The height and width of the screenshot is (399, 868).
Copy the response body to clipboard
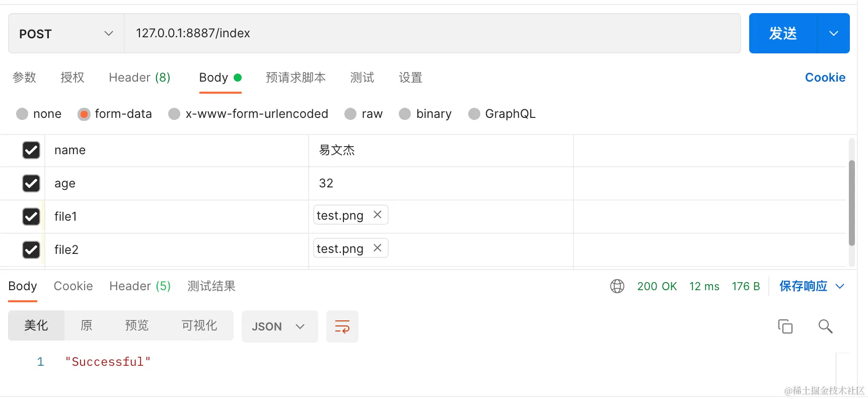tap(785, 326)
